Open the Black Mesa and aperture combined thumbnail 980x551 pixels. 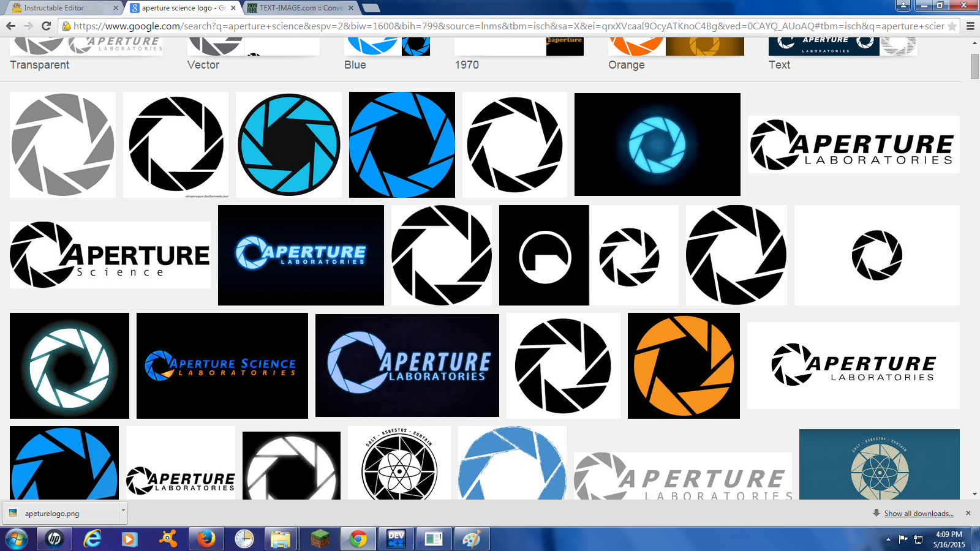click(x=589, y=255)
